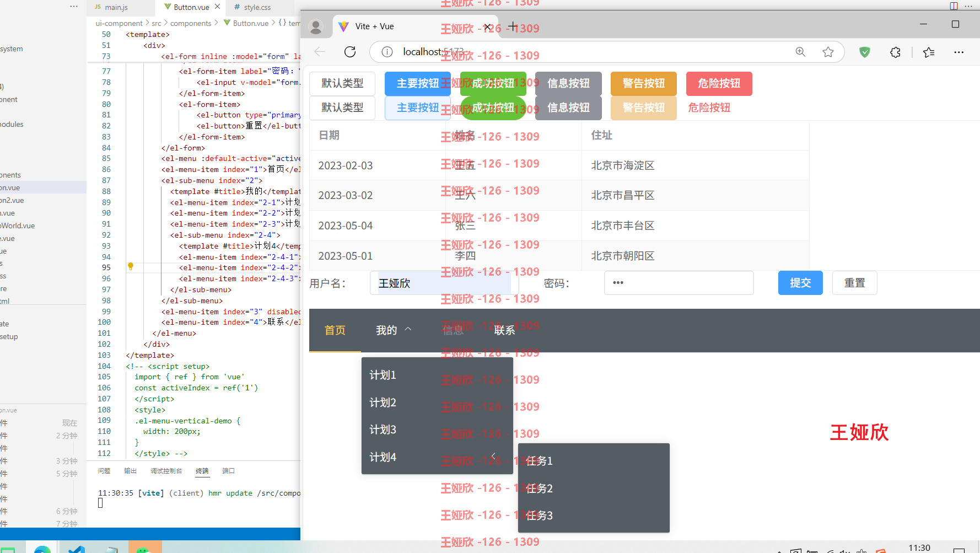
Task: Choose 任务2 from nested menu
Action: (x=594, y=488)
